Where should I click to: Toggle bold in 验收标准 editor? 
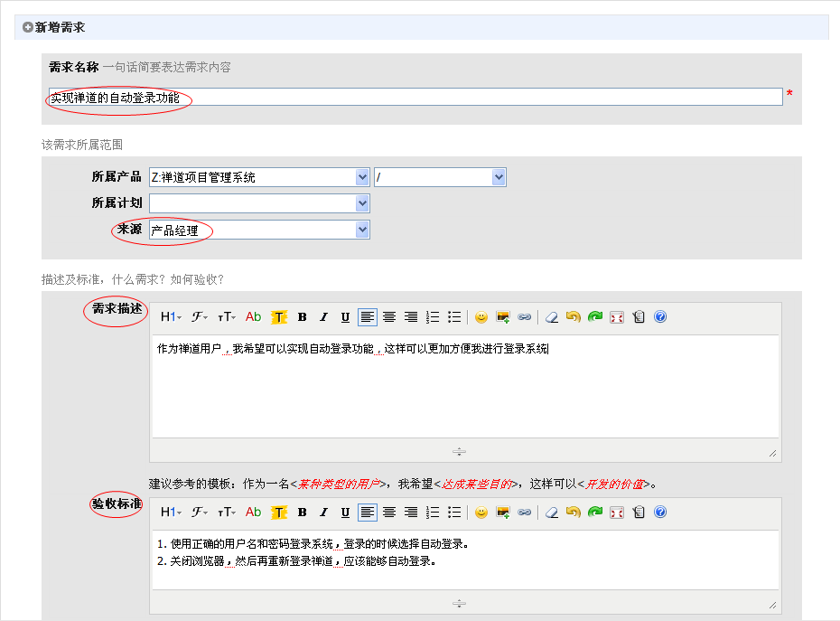[303, 513]
